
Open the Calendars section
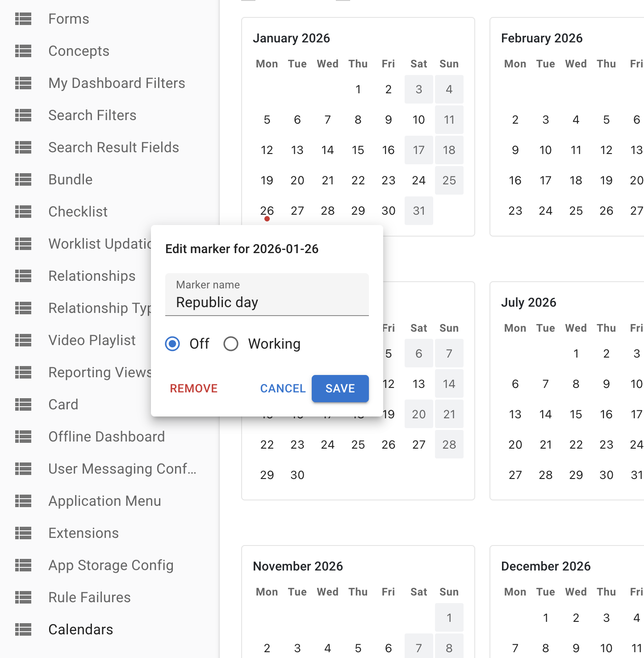81,629
